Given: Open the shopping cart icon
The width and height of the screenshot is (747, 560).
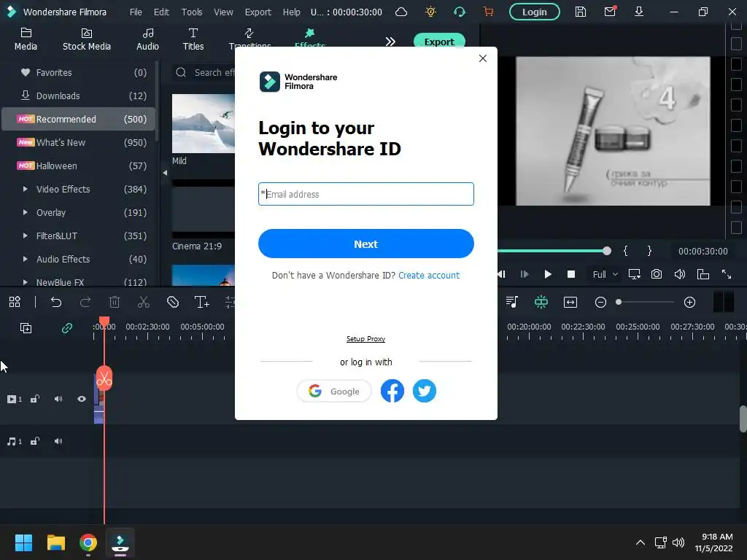Looking at the screenshot, I should click(488, 12).
